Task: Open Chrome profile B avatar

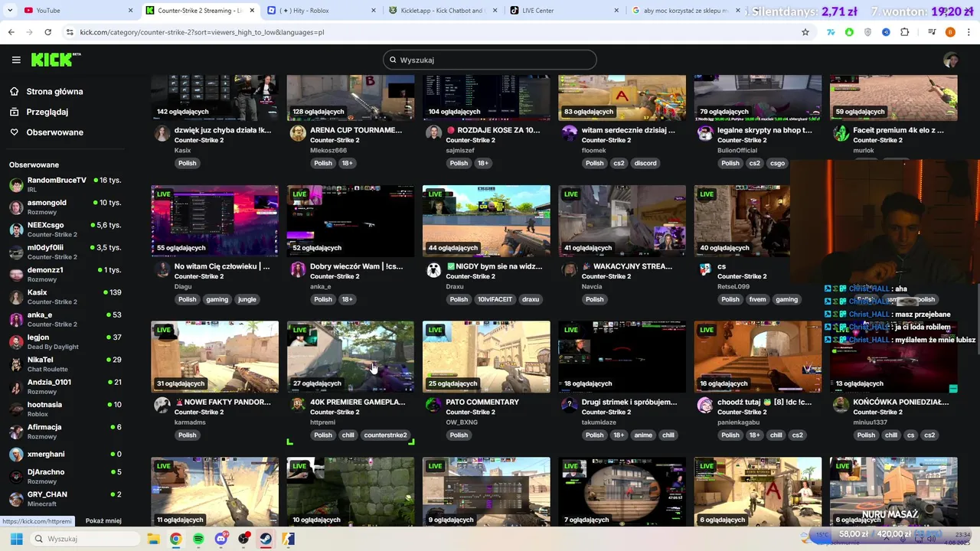Action: pyautogui.click(x=950, y=32)
